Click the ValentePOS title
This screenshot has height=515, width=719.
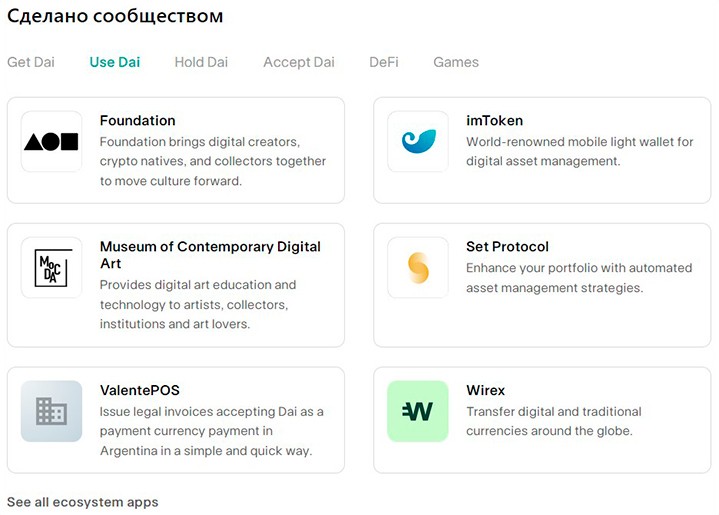[140, 390]
